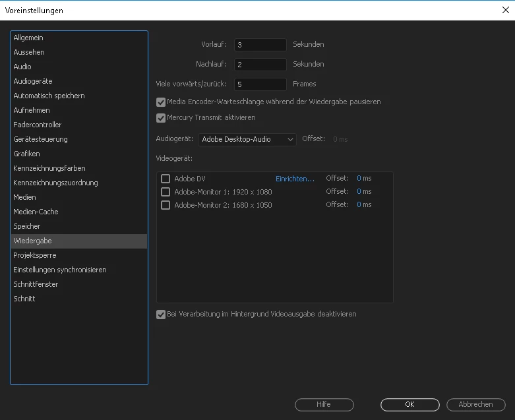Click the Hilfe button
The height and width of the screenshot is (420, 515).
click(x=324, y=405)
